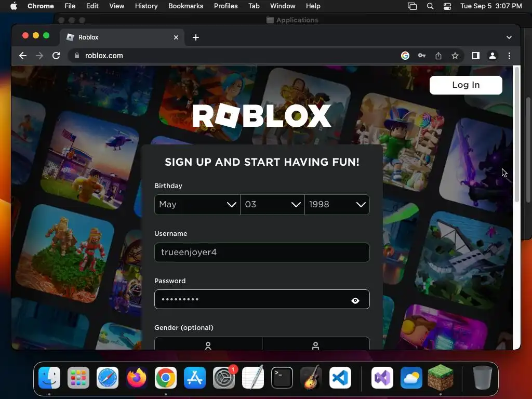Open Visual Studio from the Dock

(382, 378)
